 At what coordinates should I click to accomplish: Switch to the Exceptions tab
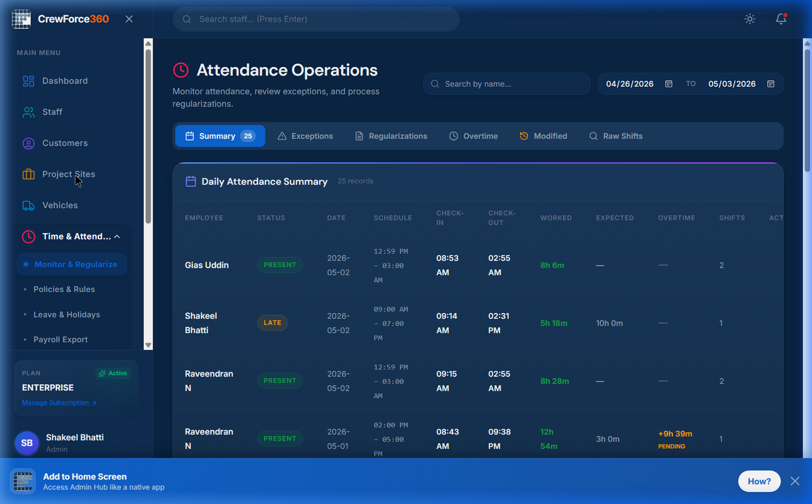click(305, 136)
